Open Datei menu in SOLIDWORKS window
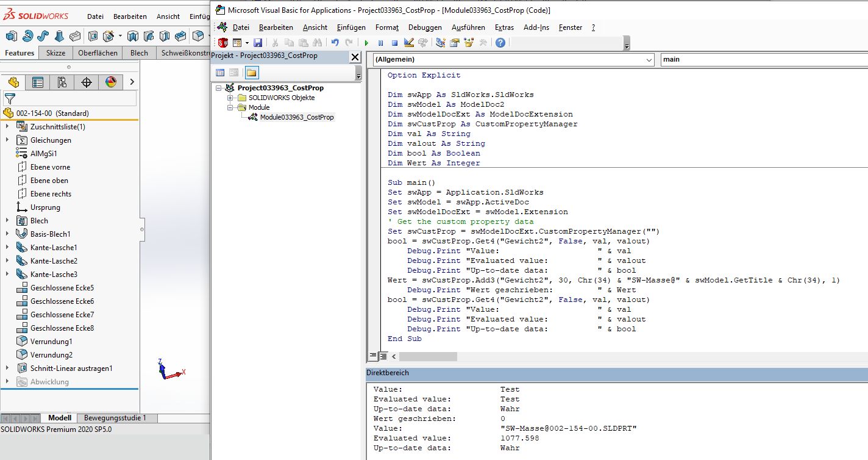Screen dimensions: 868x460 tap(95, 16)
